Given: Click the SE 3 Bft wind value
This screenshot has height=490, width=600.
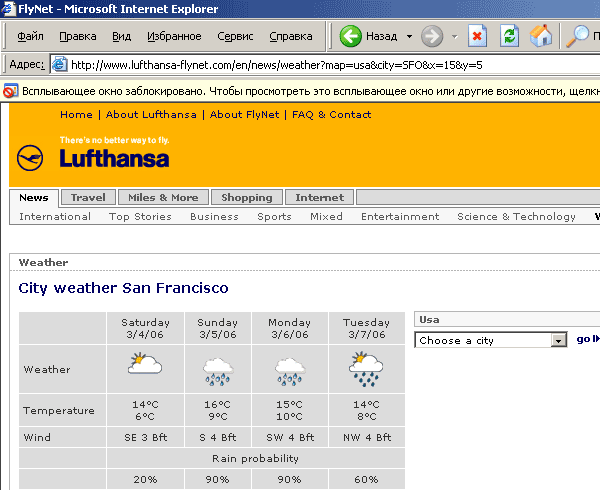Looking at the screenshot, I should point(145,437).
